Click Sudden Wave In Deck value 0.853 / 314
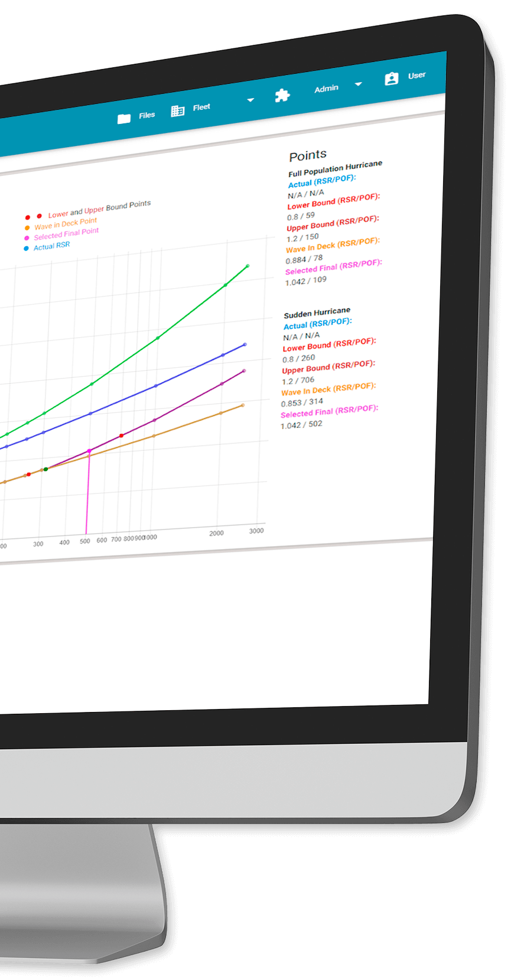The image size is (514, 980). [302, 403]
